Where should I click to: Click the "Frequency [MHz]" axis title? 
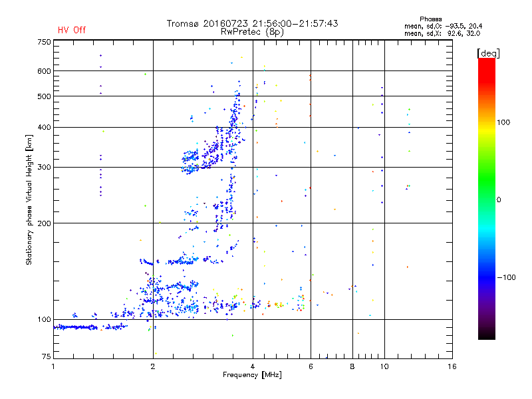tap(252, 375)
